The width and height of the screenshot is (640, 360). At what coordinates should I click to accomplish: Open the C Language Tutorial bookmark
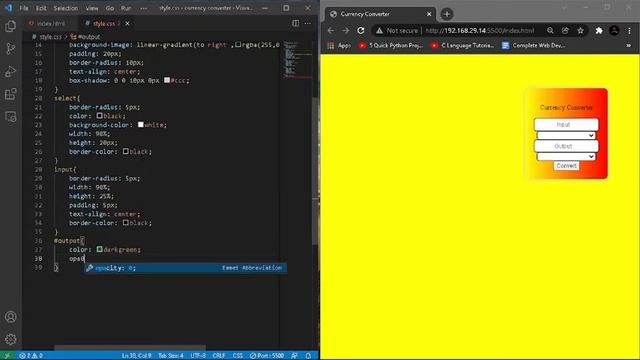click(x=462, y=45)
